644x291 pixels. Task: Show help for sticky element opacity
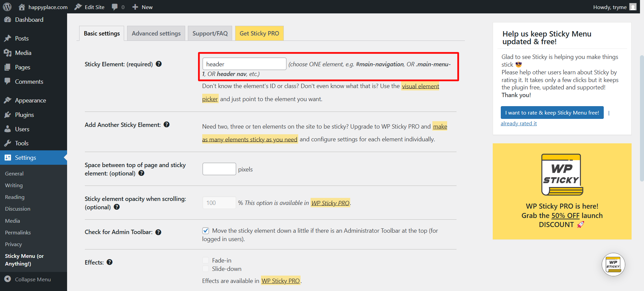pyautogui.click(x=116, y=207)
